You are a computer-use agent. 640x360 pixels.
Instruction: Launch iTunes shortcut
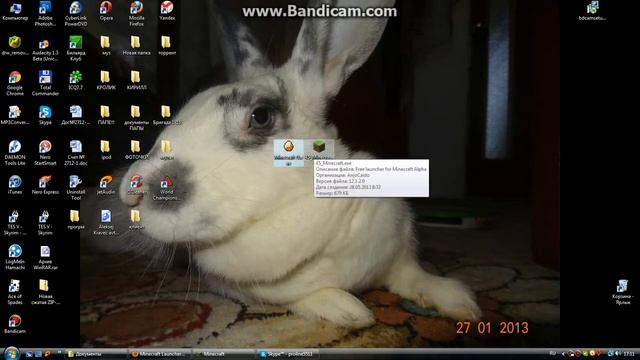pos(15,184)
